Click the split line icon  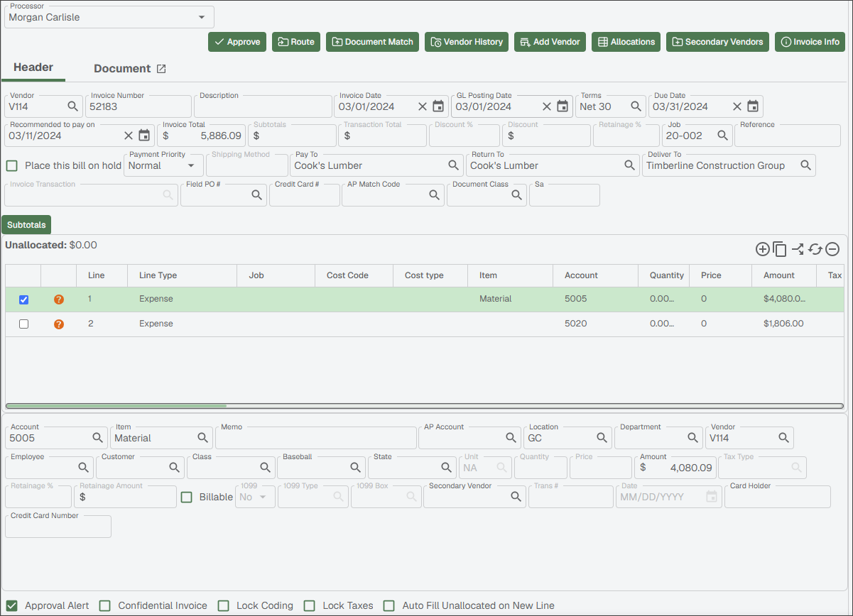pyautogui.click(x=798, y=249)
